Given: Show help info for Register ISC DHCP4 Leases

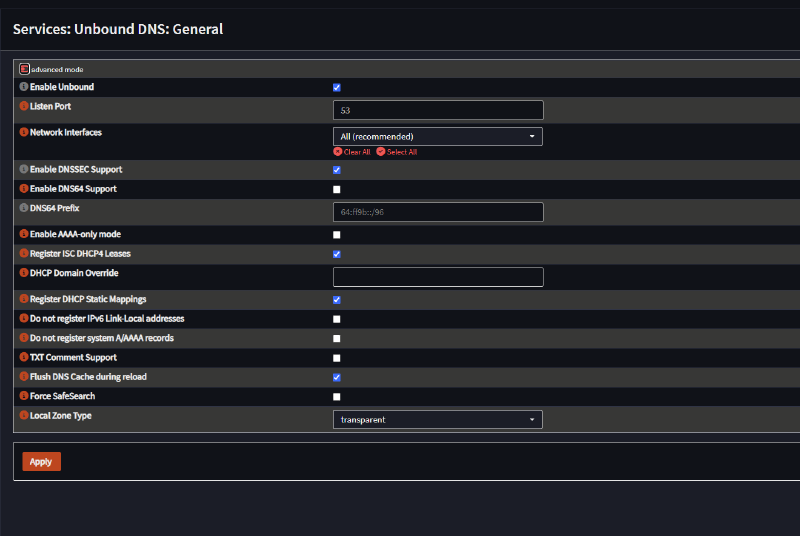Looking at the screenshot, I should tap(23, 253).
